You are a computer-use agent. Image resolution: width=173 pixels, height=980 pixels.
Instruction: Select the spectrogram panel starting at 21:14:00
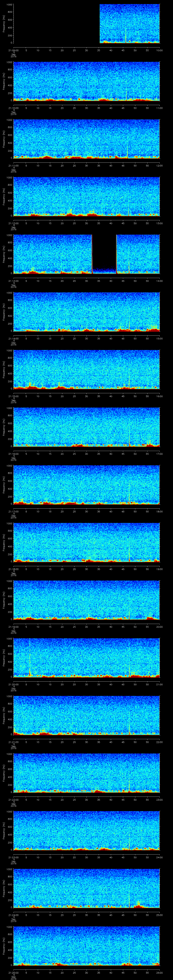click(x=86, y=312)
